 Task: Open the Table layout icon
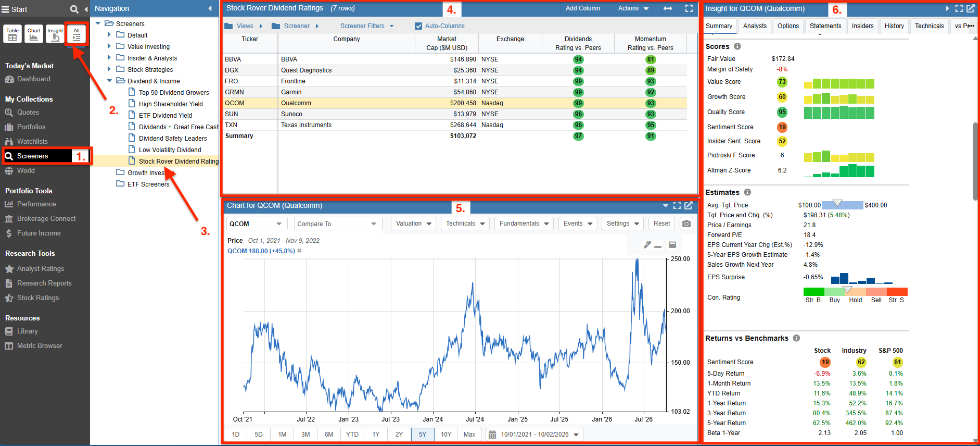point(12,34)
